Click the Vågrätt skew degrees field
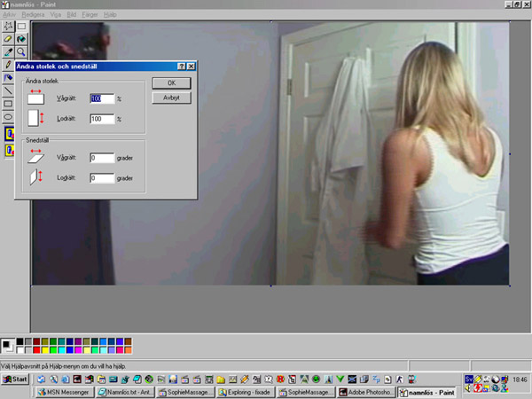Screen dimensions: 532x399 click(102, 158)
